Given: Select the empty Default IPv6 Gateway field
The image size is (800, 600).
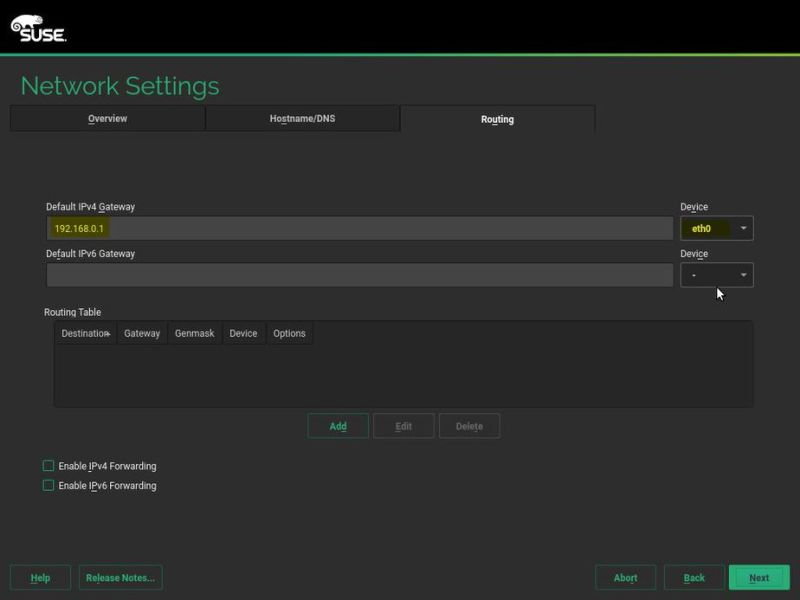Looking at the screenshot, I should tap(360, 274).
